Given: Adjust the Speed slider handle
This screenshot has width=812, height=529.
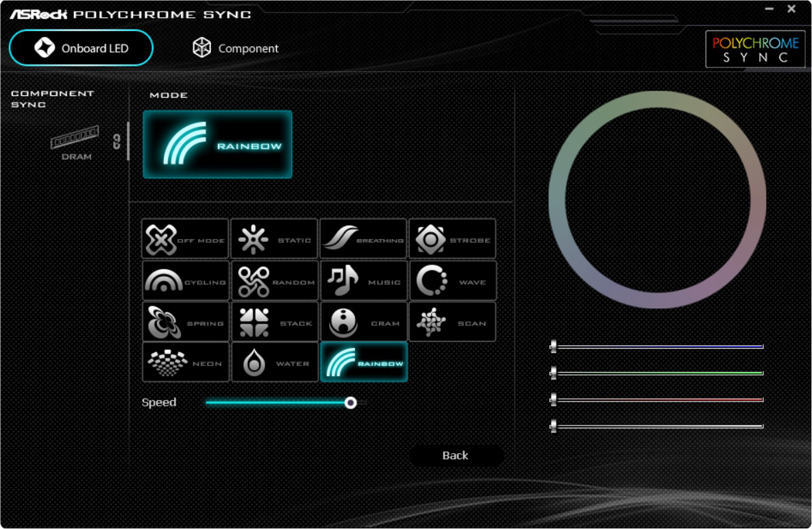Looking at the screenshot, I should tap(351, 403).
